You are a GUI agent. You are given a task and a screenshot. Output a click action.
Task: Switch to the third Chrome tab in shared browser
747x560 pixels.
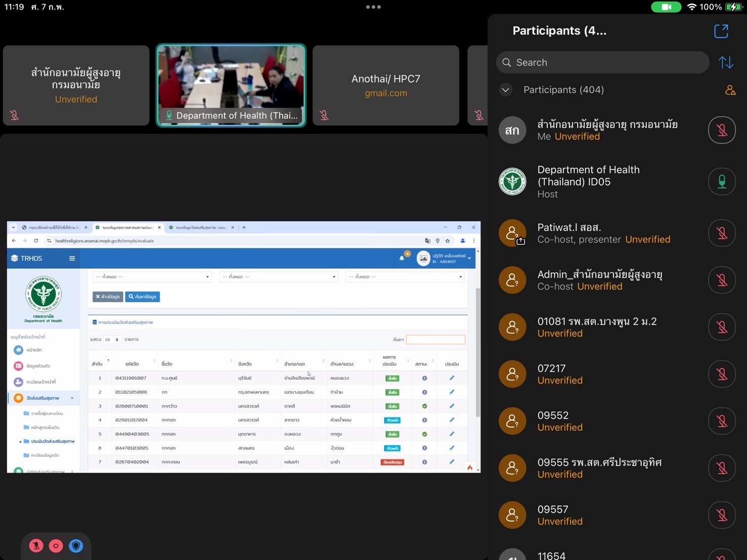(201, 227)
